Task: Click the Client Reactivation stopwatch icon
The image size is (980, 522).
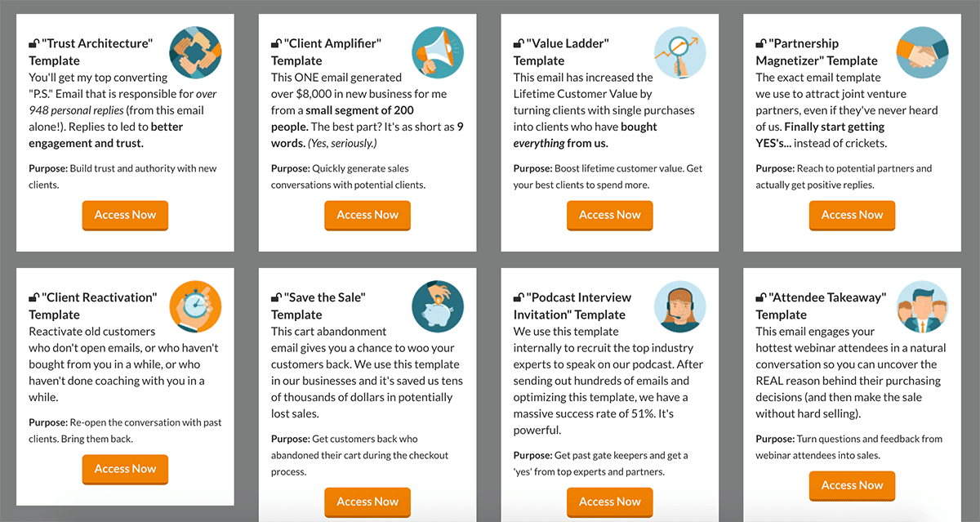Action: click(195, 306)
